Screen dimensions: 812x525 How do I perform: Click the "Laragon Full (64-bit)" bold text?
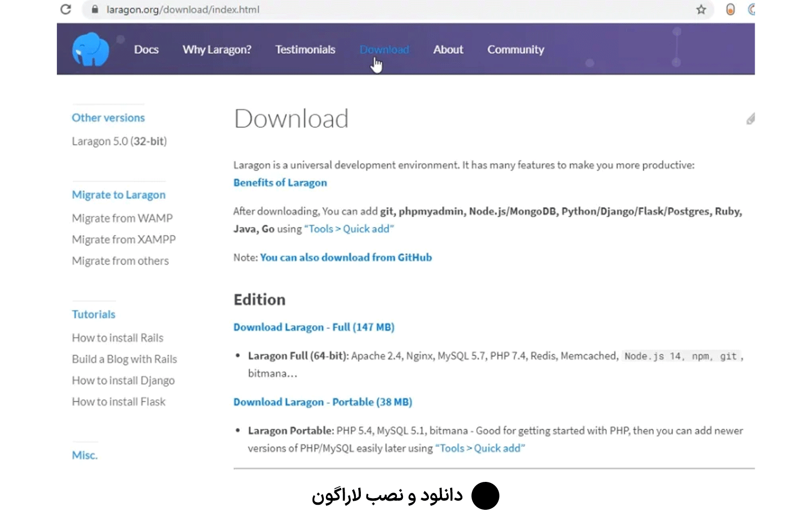(297, 356)
